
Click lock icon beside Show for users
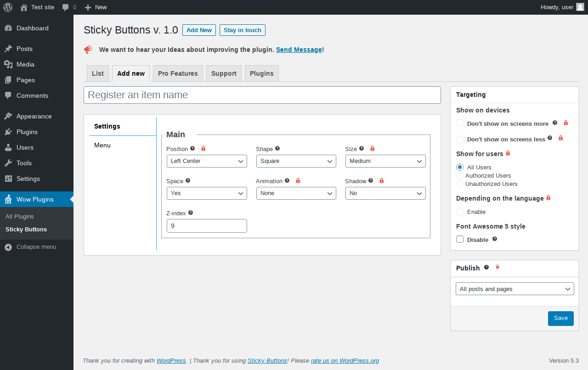[508, 153]
